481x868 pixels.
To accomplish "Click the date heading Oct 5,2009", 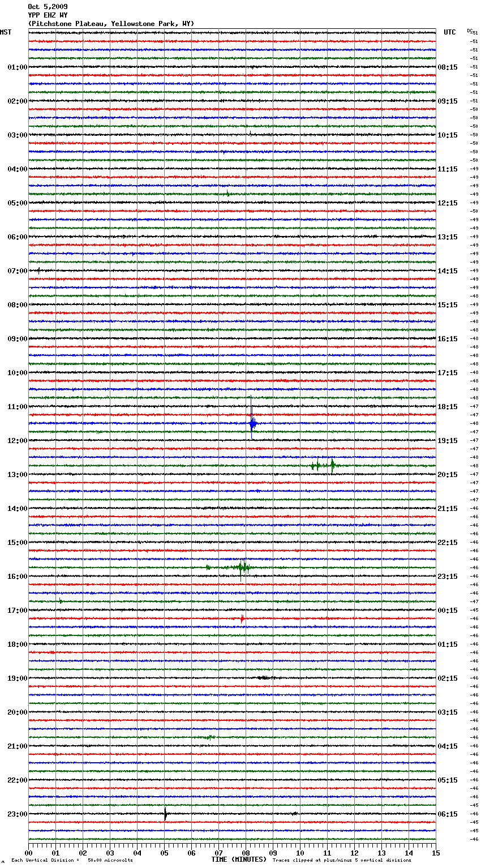I will pos(48,7).
